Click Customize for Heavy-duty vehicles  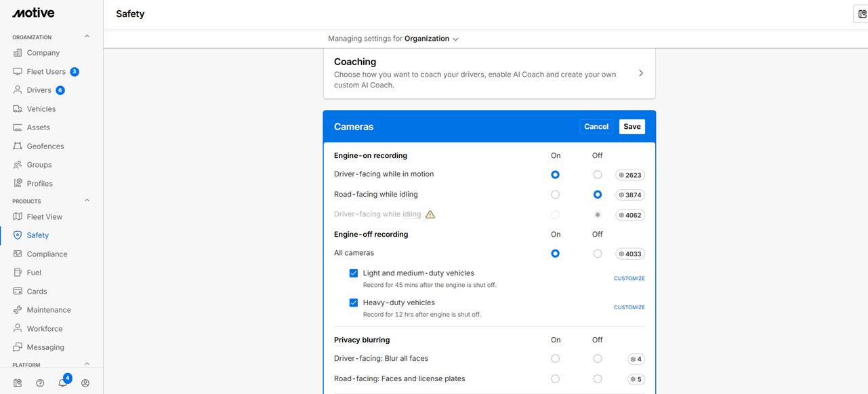click(x=629, y=307)
